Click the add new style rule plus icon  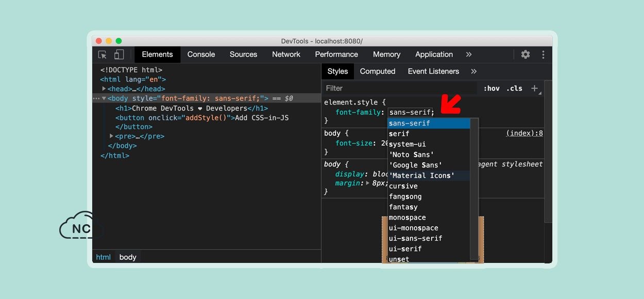pos(535,88)
